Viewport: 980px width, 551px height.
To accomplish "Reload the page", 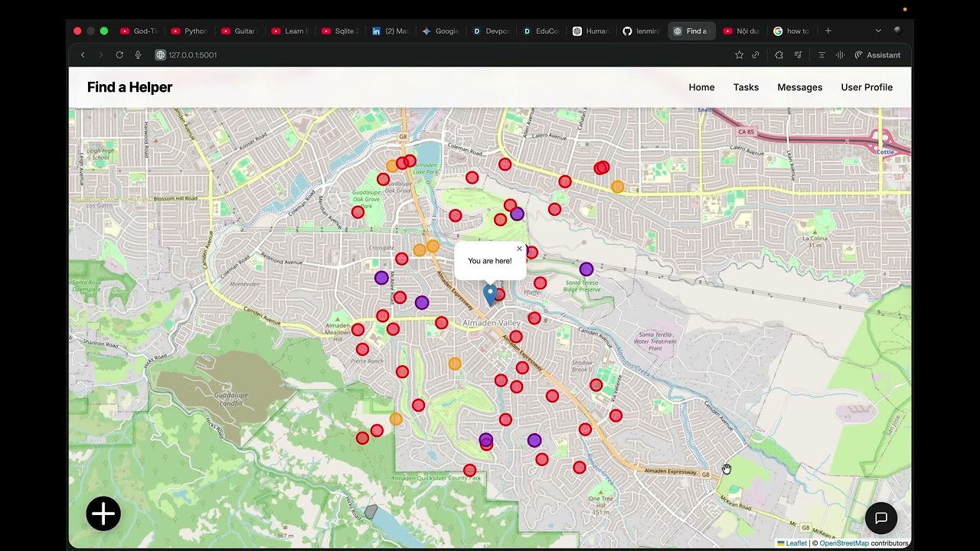I will (x=119, y=55).
